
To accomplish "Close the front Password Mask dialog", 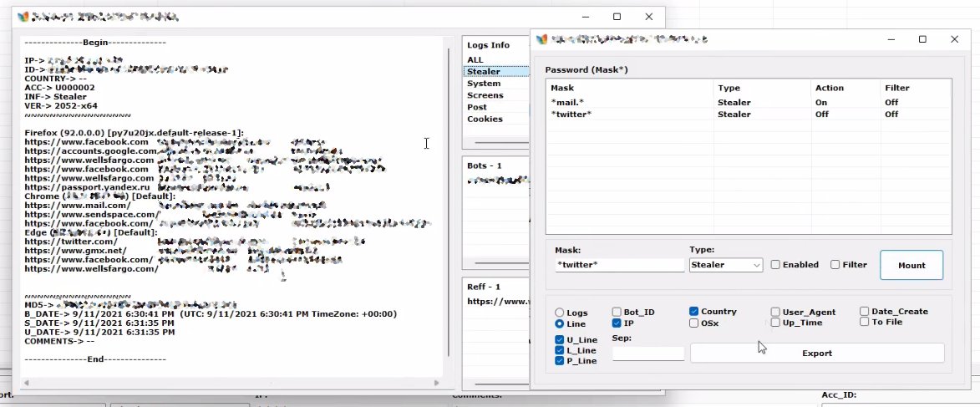I will click(954, 39).
